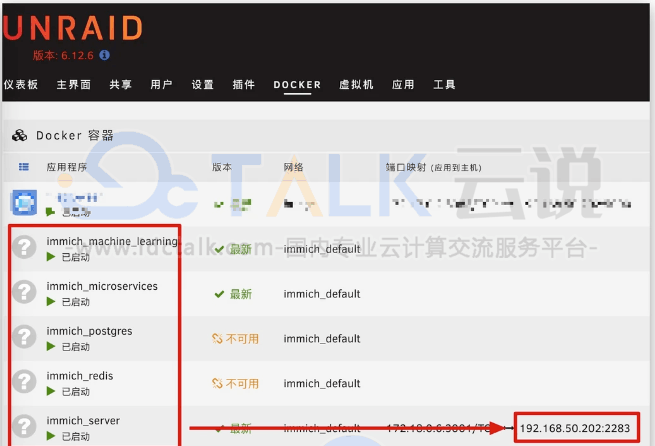The image size is (655, 446).
Task: Click 不可用 status for immich_redis
Action: [235, 383]
